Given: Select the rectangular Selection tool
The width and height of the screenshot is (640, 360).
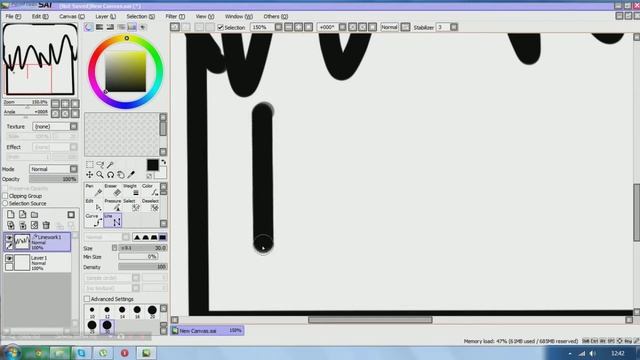Looking at the screenshot, I should pos(89,164).
